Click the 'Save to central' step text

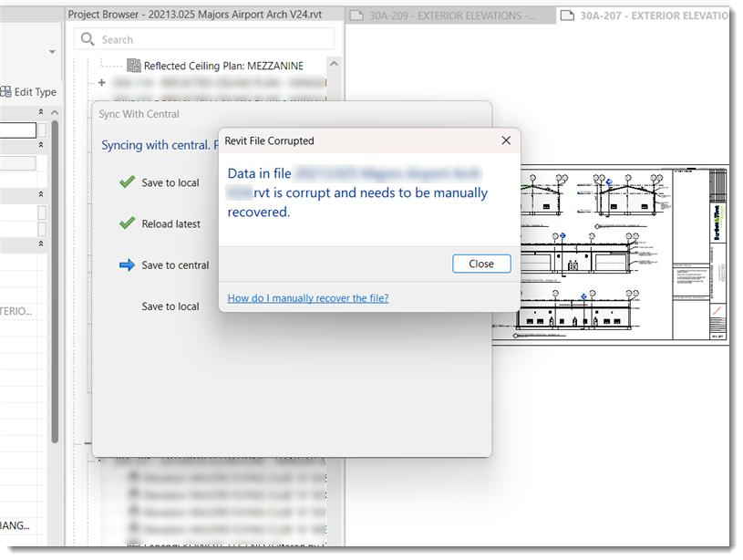point(175,265)
